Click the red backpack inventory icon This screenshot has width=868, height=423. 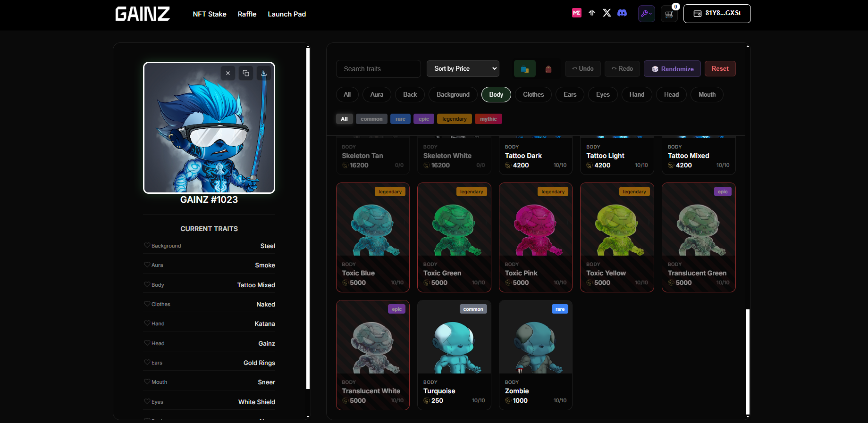point(548,69)
